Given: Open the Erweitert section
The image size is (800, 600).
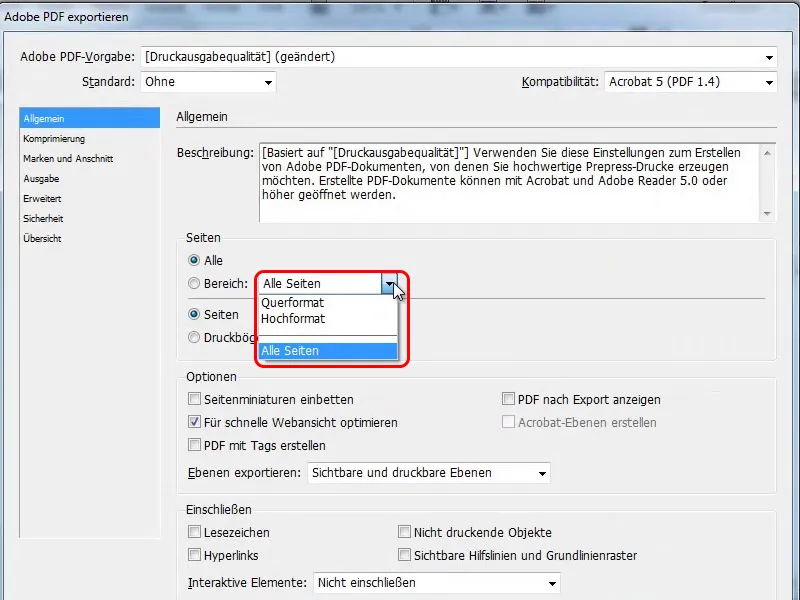Looking at the screenshot, I should click(42, 198).
